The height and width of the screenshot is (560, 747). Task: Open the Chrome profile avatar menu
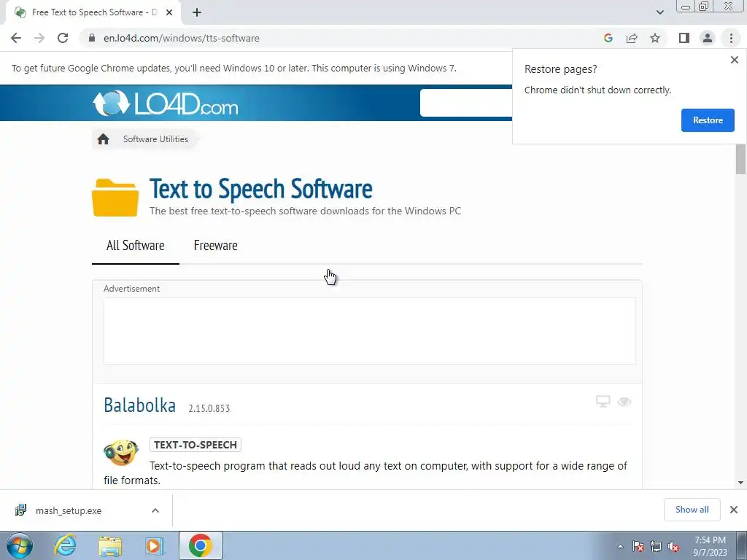pyautogui.click(x=708, y=38)
